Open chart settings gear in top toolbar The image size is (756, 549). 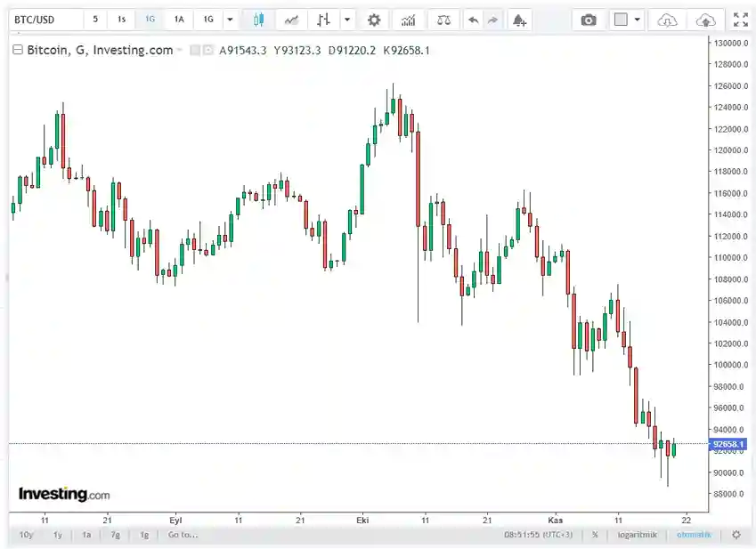374,20
